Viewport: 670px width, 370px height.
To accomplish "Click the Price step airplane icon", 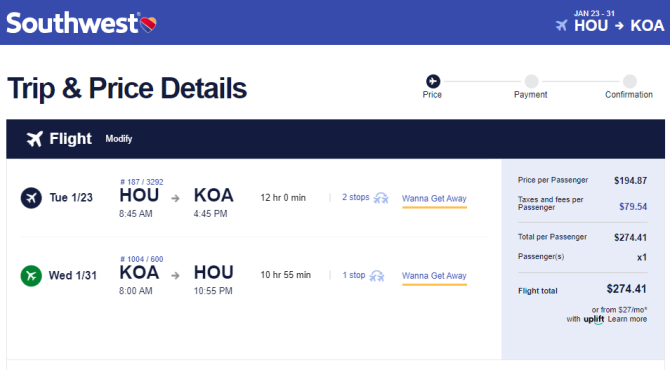I will point(433,81).
